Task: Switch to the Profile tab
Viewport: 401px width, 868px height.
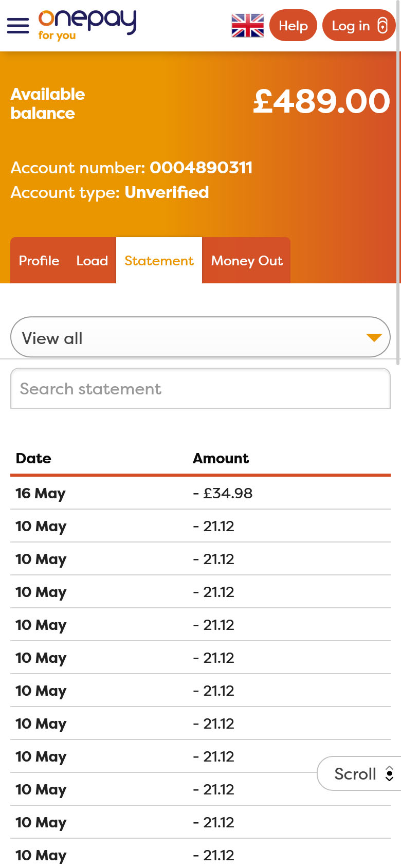Action: tap(39, 261)
